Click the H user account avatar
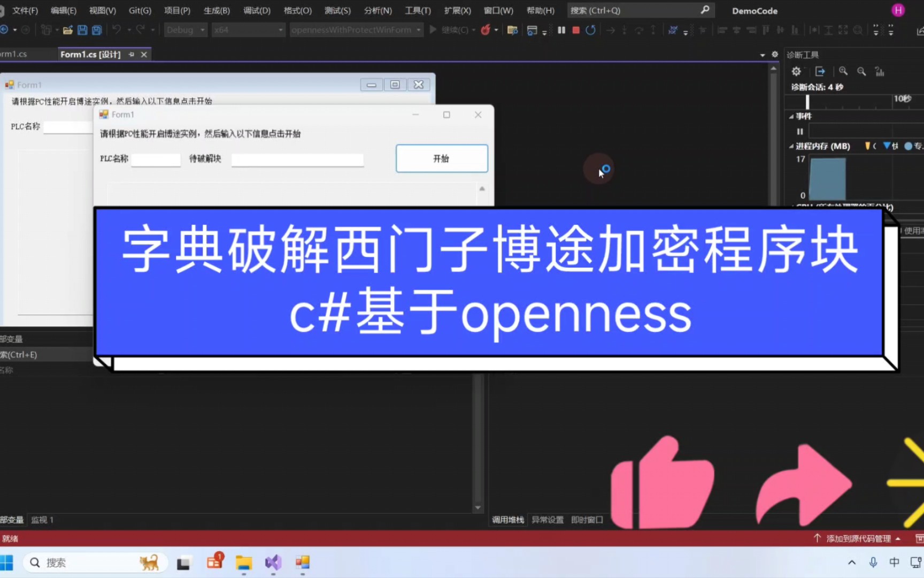 898,10
